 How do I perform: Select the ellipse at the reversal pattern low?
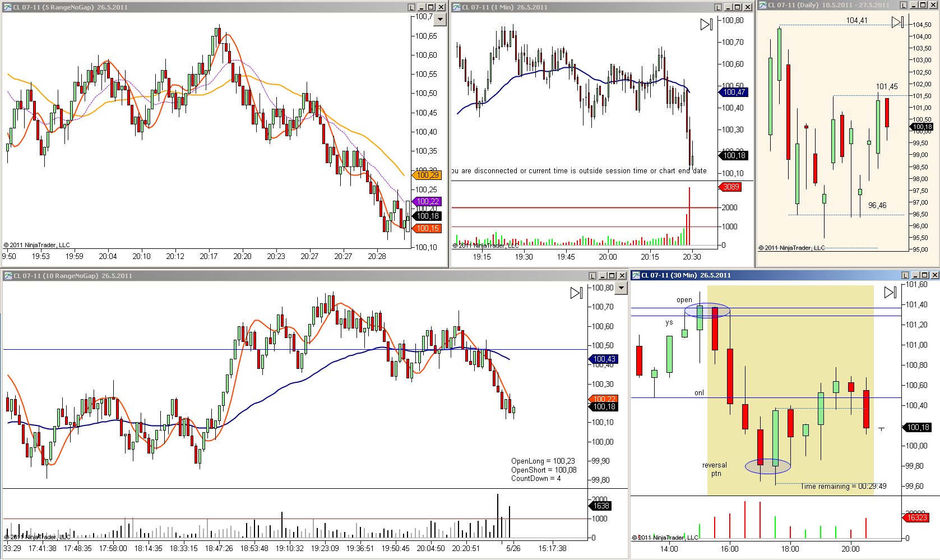(x=767, y=466)
